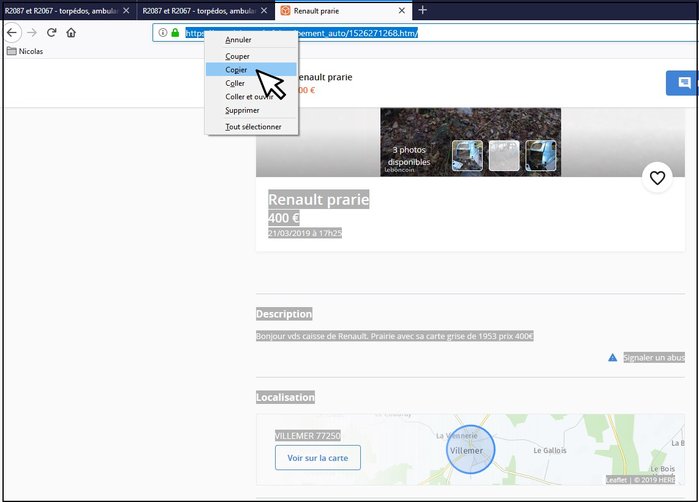Click the Signaler un abus link
This screenshot has width=699, height=502.
click(654, 358)
